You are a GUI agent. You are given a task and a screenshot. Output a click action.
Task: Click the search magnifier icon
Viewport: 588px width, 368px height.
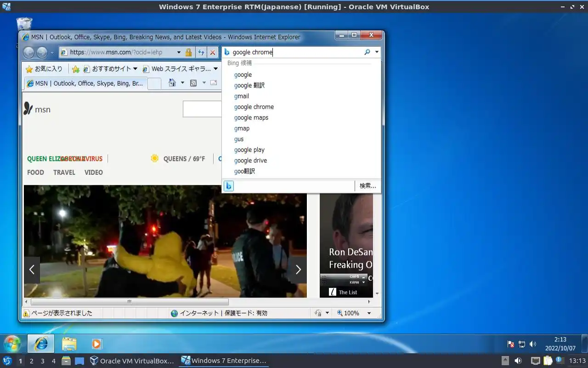pos(367,52)
